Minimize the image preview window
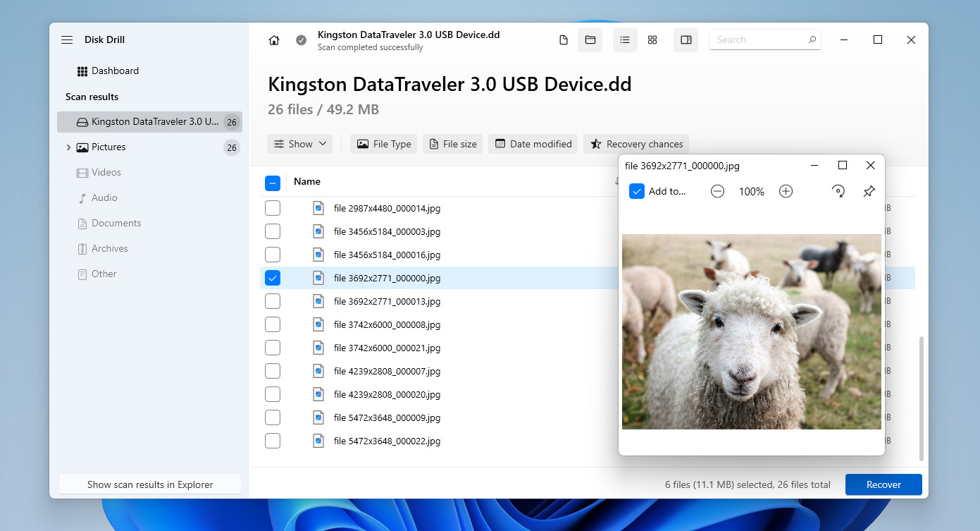Screen dimensions: 980x531 [x=814, y=166]
